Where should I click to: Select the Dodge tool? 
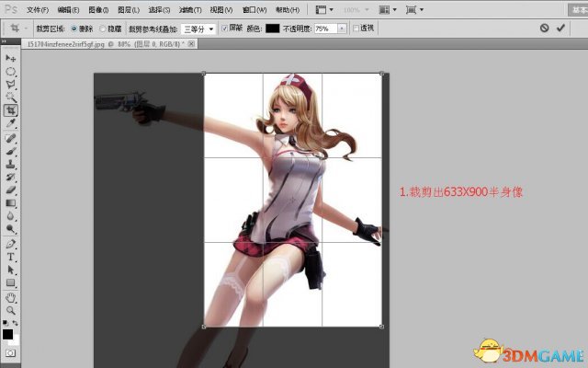tap(10, 229)
